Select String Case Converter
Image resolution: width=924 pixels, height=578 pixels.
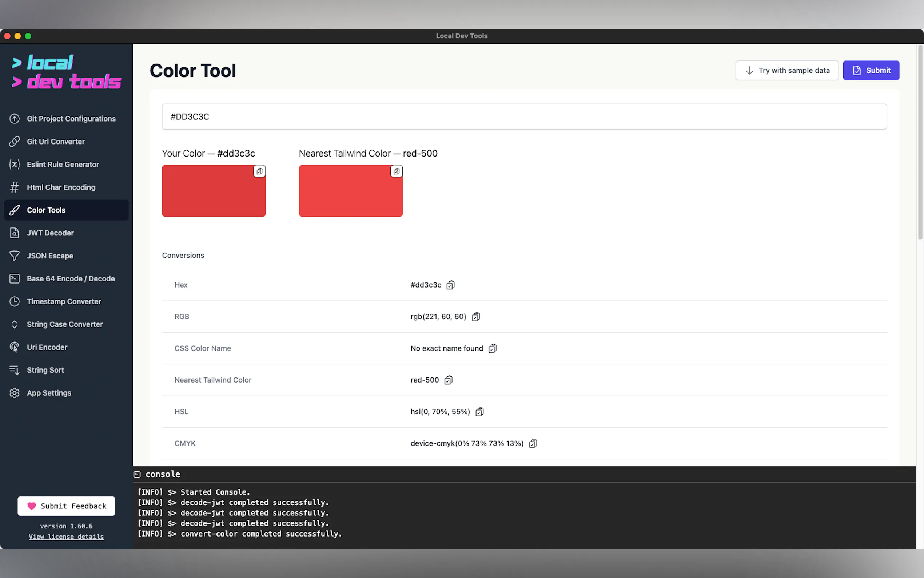coord(67,324)
